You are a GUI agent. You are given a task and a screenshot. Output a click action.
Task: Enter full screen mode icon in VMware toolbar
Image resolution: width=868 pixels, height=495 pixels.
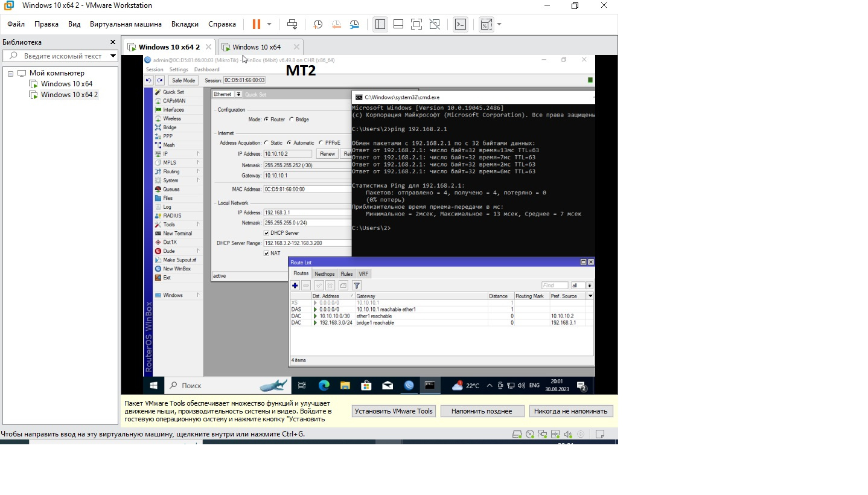tap(416, 24)
